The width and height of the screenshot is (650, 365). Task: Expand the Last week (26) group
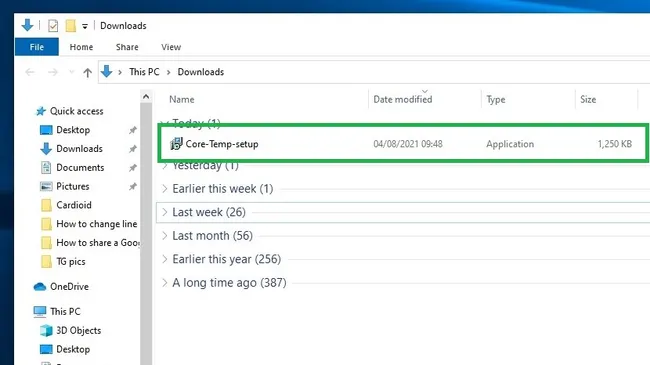(165, 212)
